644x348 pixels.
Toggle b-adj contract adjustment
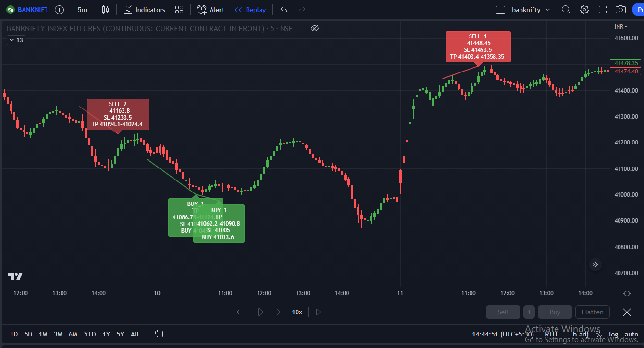[x=581, y=334]
